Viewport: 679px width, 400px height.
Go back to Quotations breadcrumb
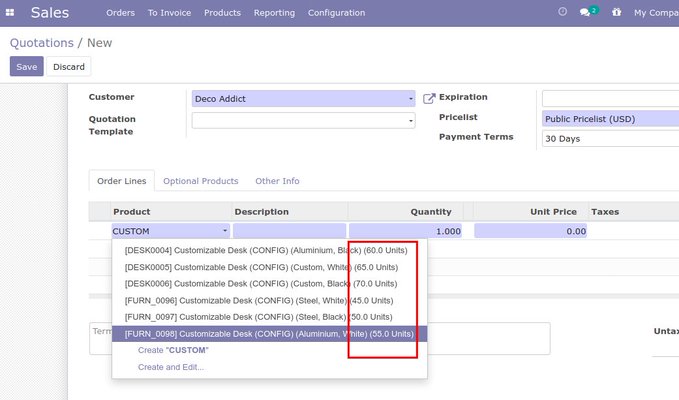click(x=42, y=43)
